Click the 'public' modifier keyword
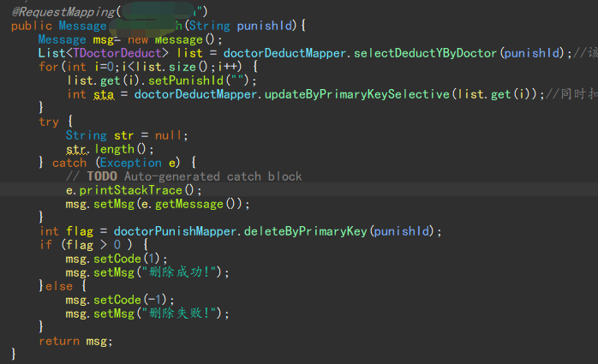 pos(32,26)
